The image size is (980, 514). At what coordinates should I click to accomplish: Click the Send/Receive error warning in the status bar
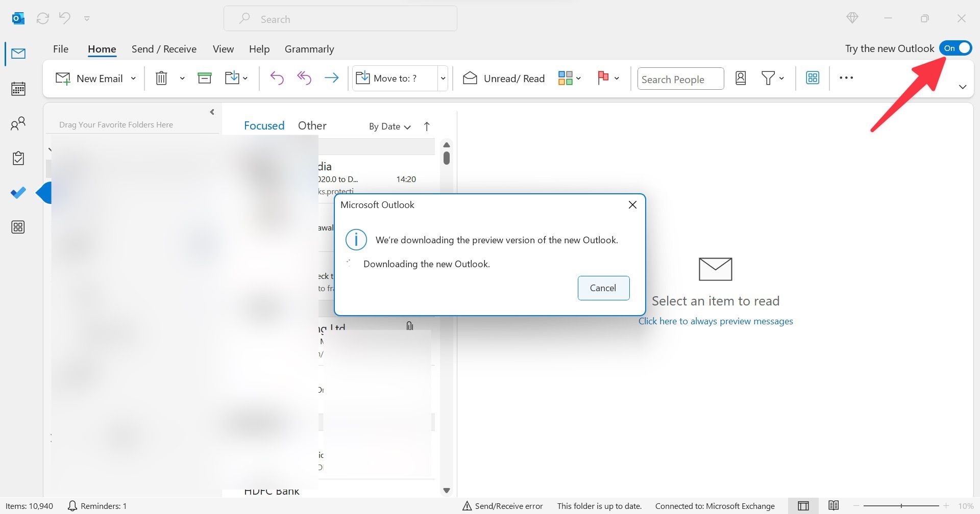pyautogui.click(x=503, y=506)
